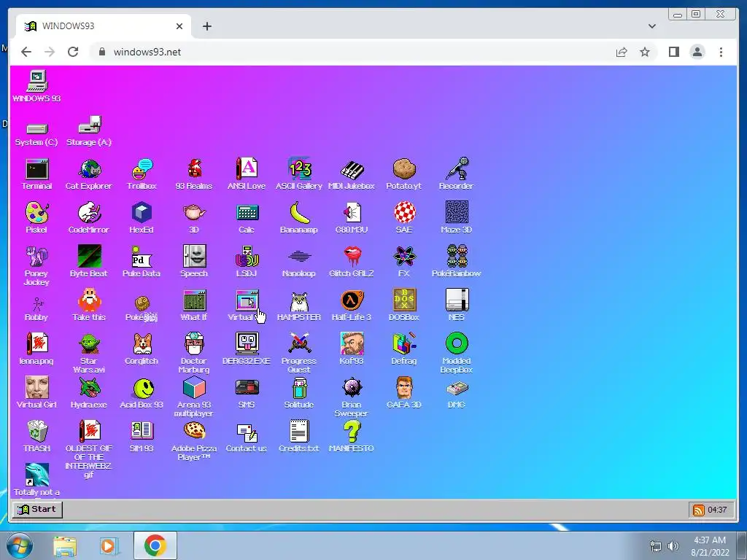Open the TRASH recycle bin
Screen dimensions: 747x560
pos(37,432)
